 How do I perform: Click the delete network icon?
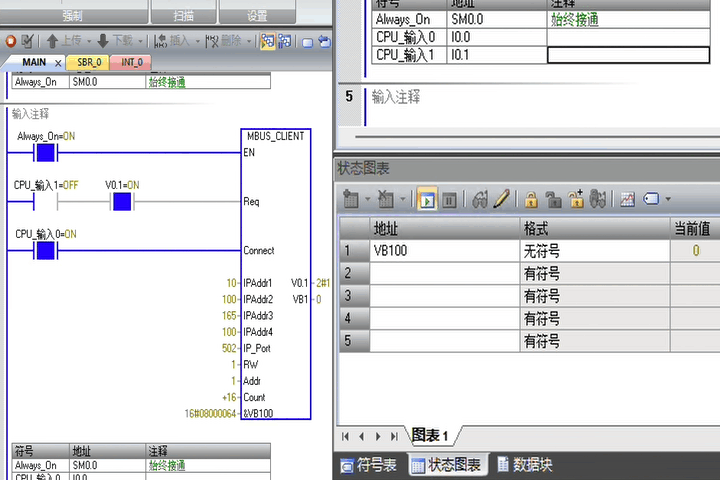pos(212,41)
